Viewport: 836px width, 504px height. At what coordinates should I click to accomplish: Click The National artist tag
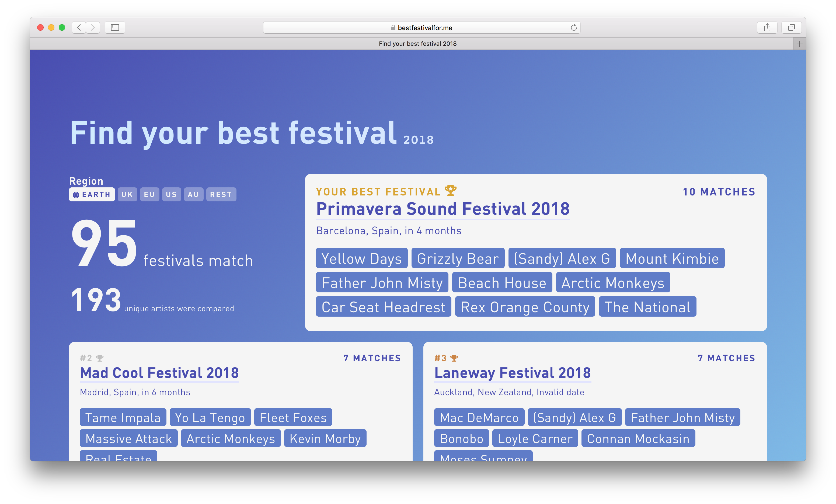coord(647,307)
